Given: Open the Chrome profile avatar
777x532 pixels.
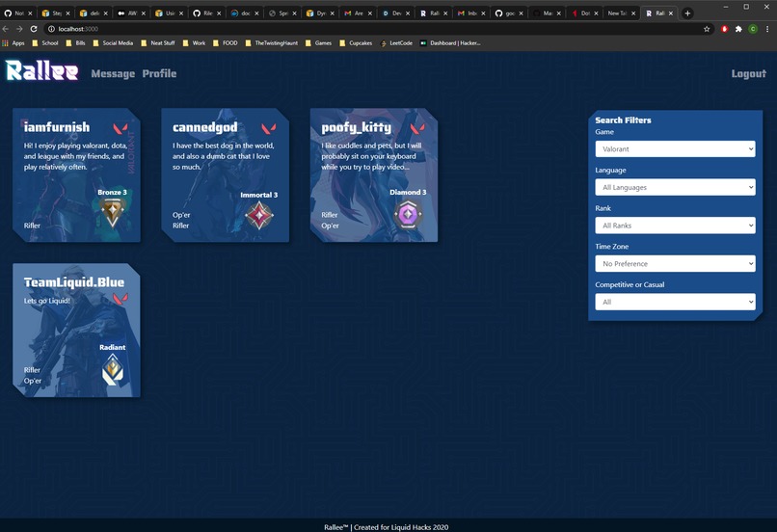Looking at the screenshot, I should coord(753,29).
